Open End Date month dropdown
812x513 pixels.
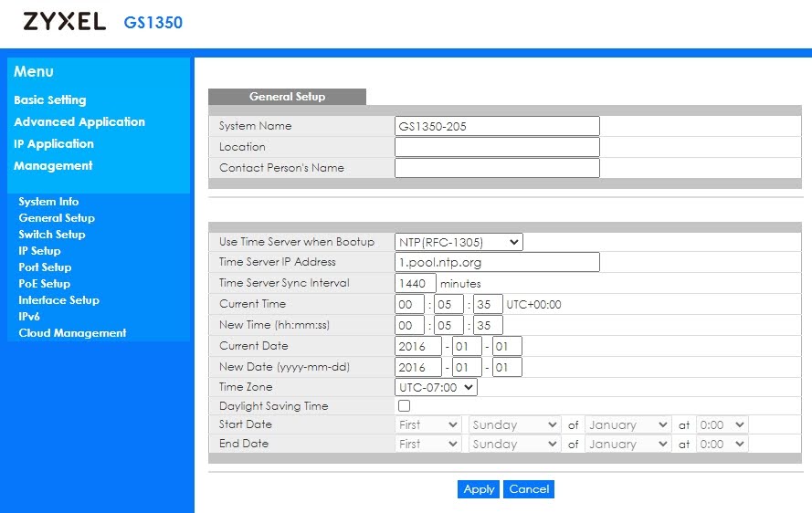click(628, 445)
